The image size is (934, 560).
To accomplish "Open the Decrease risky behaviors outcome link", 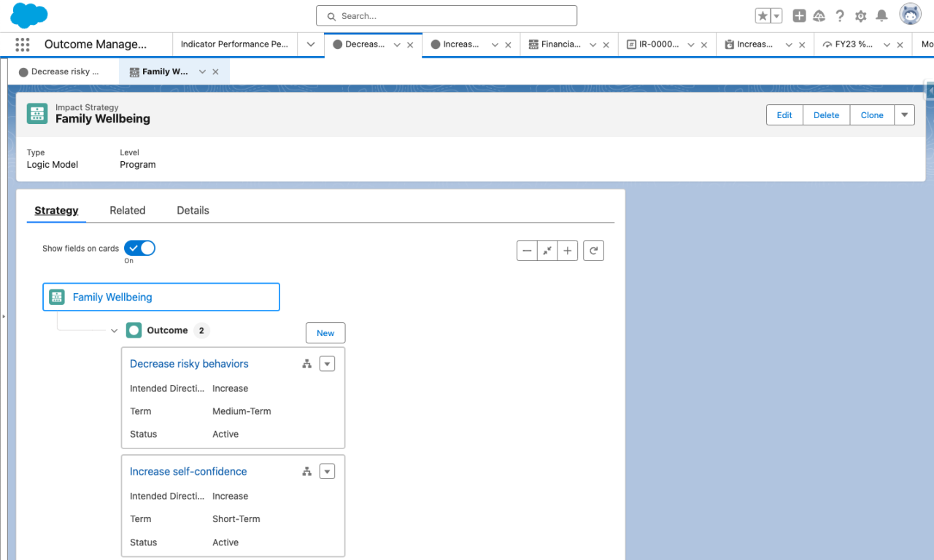I will [189, 364].
